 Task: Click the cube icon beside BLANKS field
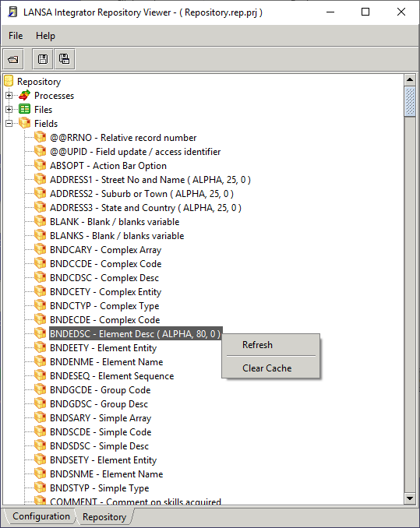click(x=41, y=235)
